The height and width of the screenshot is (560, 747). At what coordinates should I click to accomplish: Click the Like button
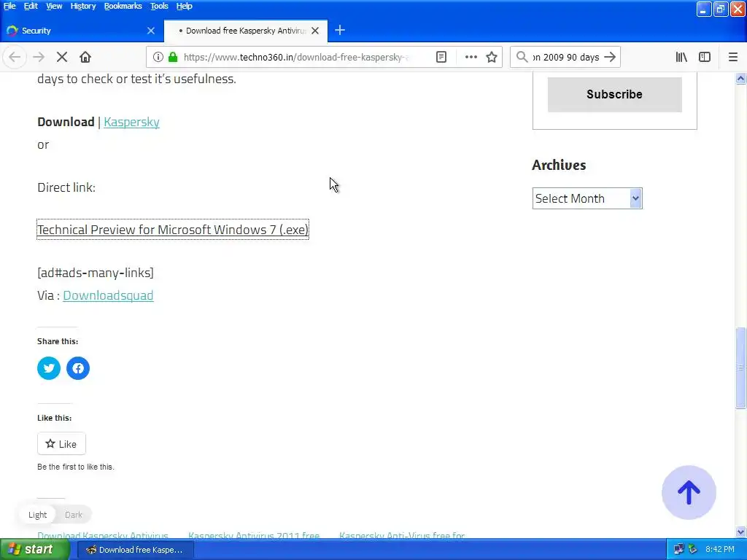pos(61,444)
